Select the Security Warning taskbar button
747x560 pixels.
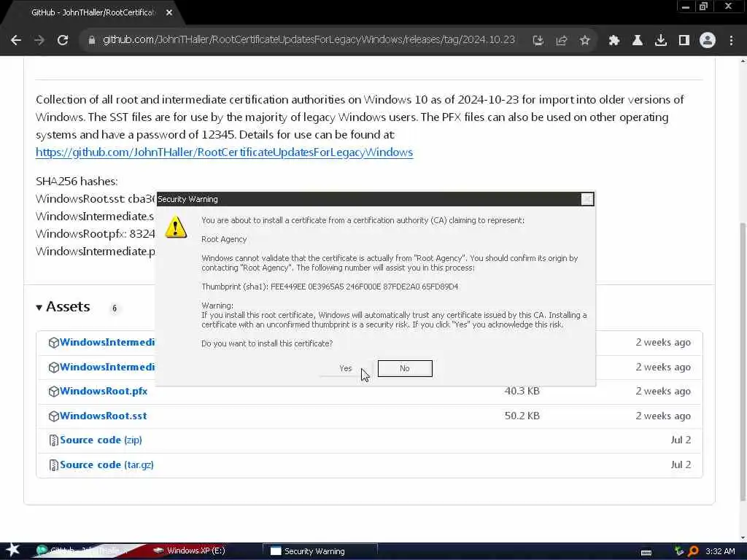coord(320,551)
